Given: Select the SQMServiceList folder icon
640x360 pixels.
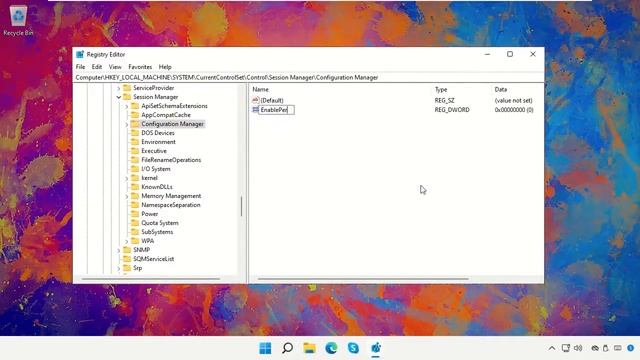Looking at the screenshot, I should (x=127, y=258).
